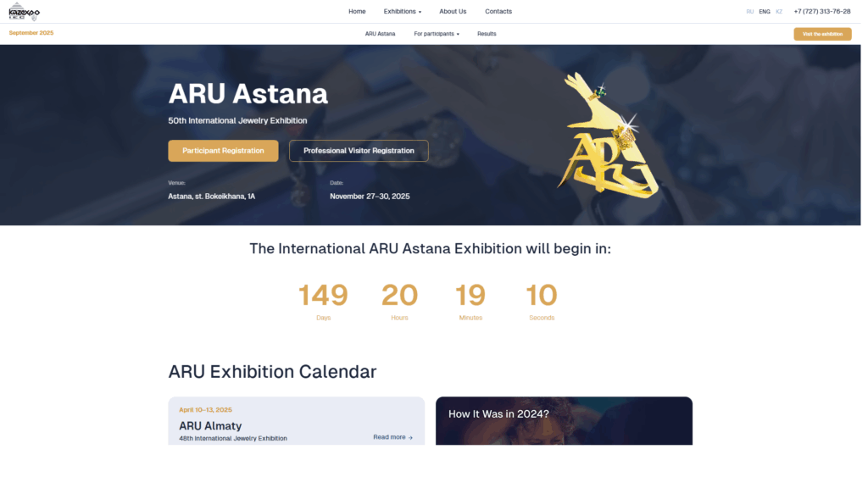Screen dimensions: 868x488
Task: Click the golden ARU hand logo
Action: (608, 136)
